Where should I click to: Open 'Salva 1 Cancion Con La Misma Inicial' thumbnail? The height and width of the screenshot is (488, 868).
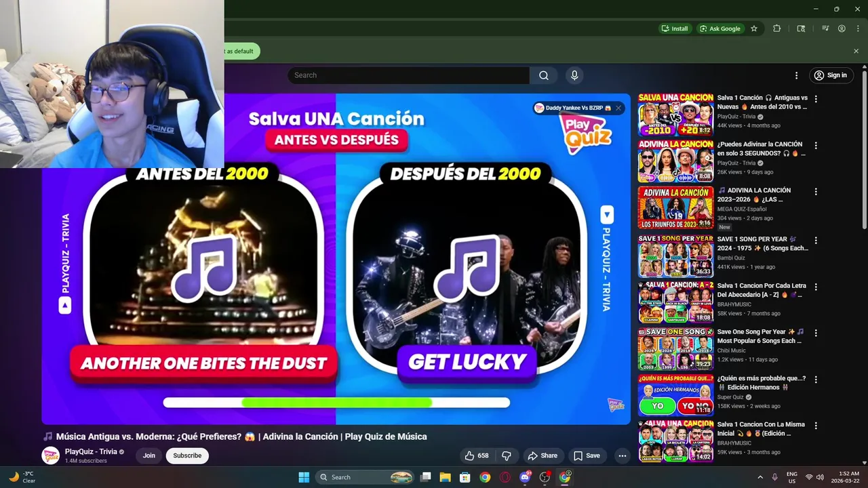[x=675, y=441]
